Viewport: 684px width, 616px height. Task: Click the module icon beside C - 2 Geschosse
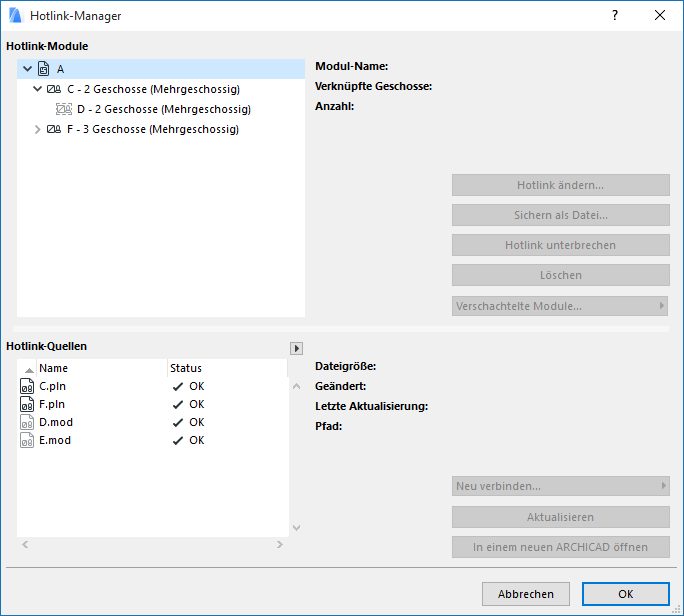pos(54,89)
